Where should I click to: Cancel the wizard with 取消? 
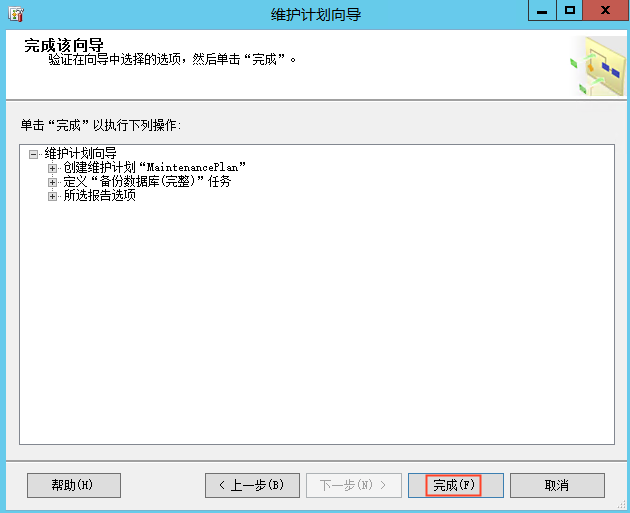point(557,485)
